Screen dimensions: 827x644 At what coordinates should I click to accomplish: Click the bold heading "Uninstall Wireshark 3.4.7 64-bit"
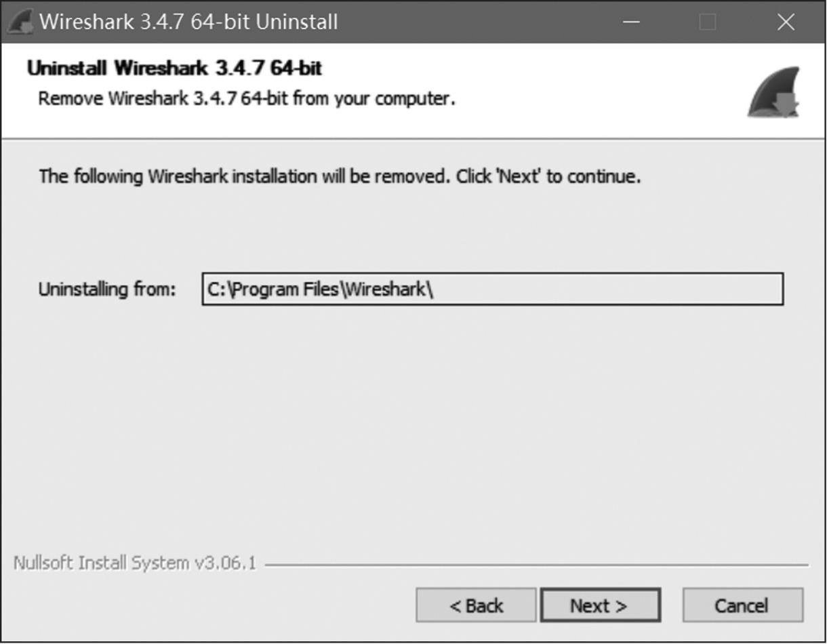(174, 68)
